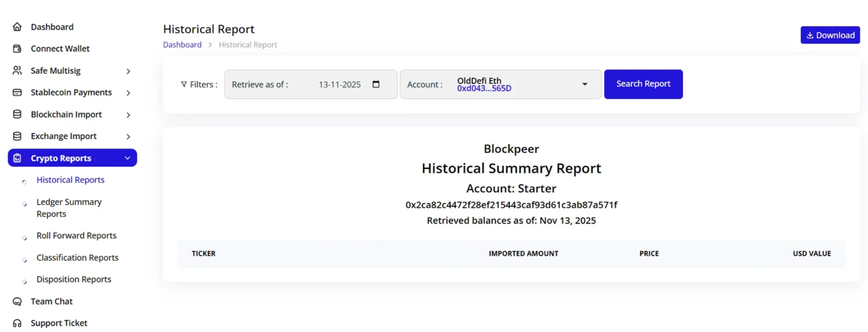Viewport: 868px width, 332px height.
Task: Click the Support Ticket headset icon
Action: (x=17, y=323)
